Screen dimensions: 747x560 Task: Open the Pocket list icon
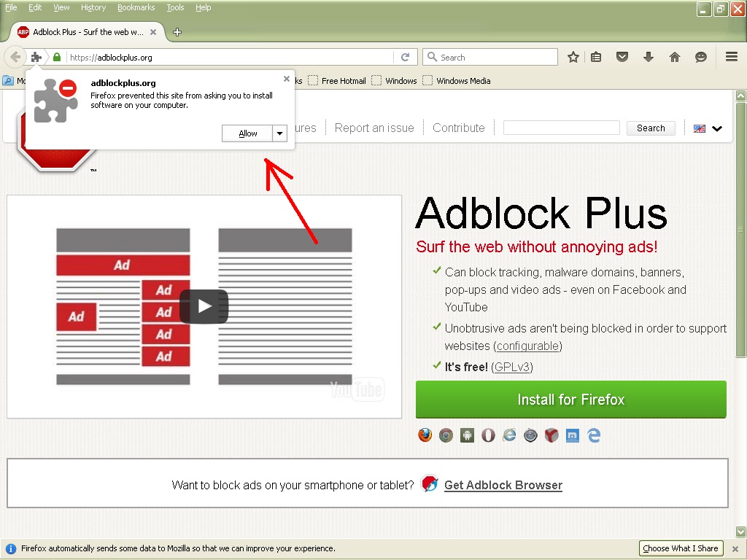[x=622, y=57]
